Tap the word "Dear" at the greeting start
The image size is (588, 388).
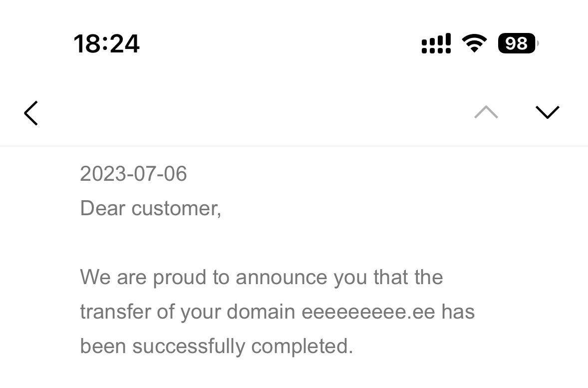click(102, 208)
